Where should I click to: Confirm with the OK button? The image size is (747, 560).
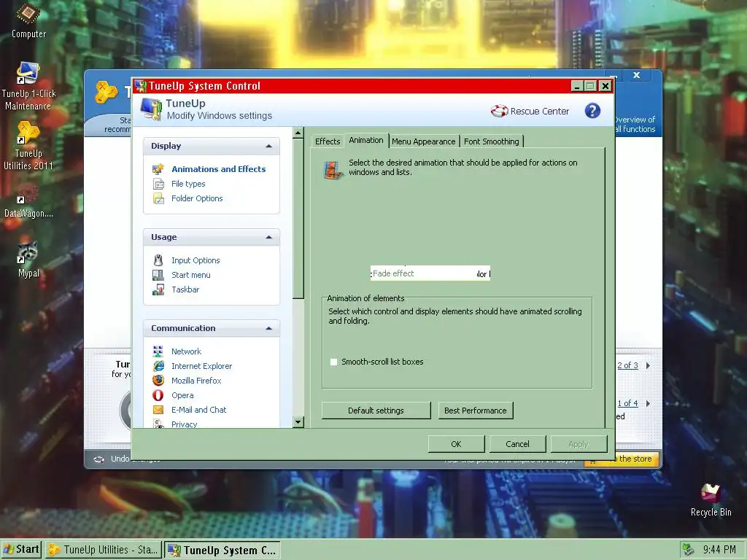tap(456, 444)
